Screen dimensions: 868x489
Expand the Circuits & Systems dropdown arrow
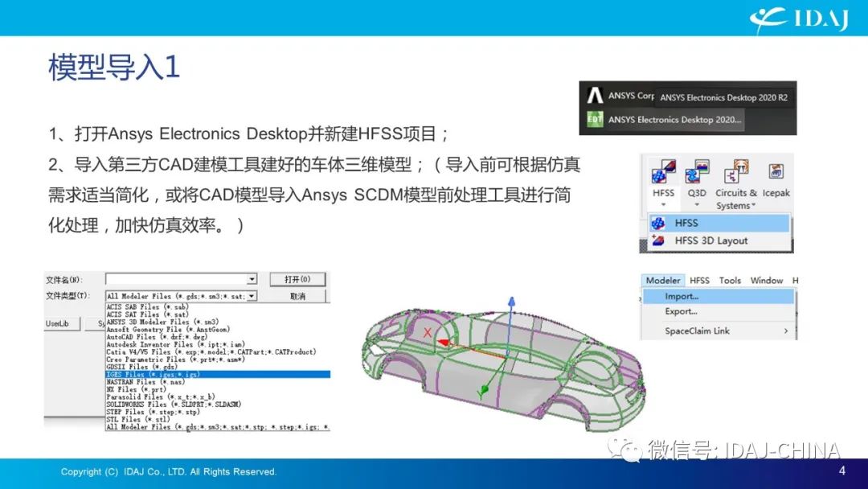pos(753,205)
